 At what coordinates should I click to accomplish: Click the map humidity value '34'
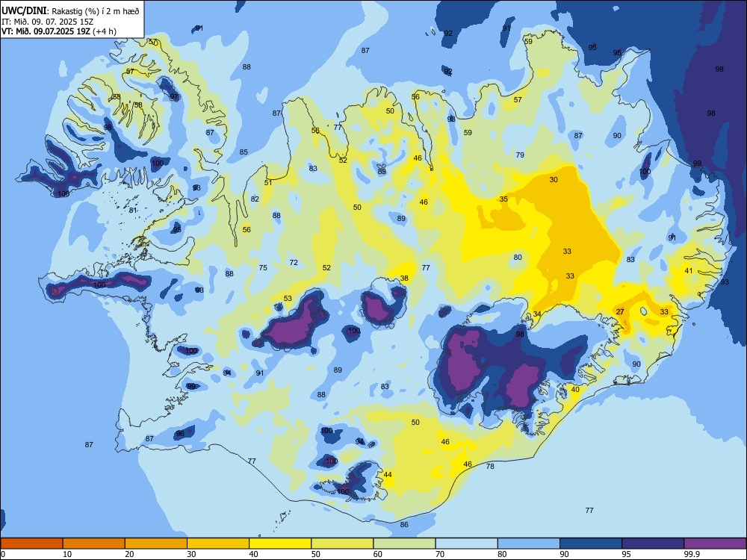point(537,314)
